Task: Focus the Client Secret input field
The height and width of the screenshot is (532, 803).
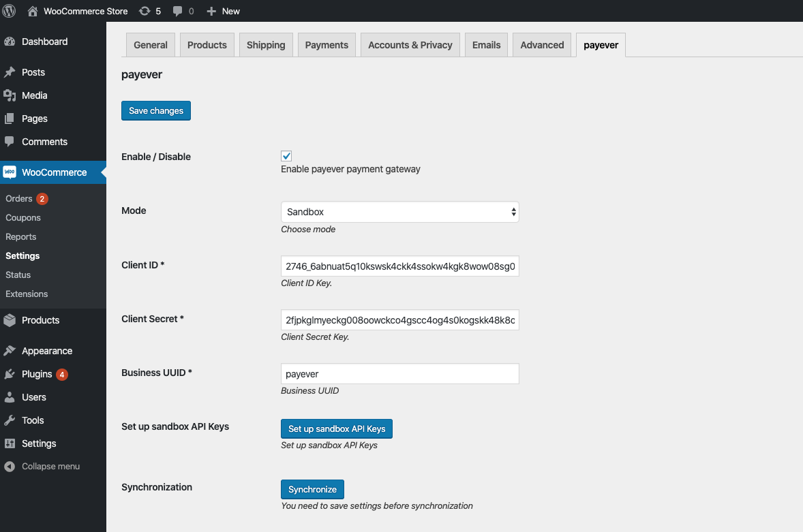Action: pyautogui.click(x=400, y=319)
